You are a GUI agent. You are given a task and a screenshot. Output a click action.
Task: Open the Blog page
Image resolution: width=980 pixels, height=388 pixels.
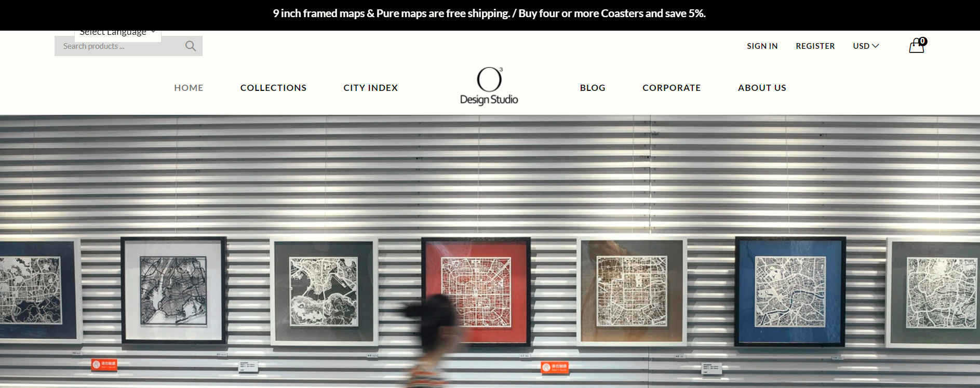[593, 88]
